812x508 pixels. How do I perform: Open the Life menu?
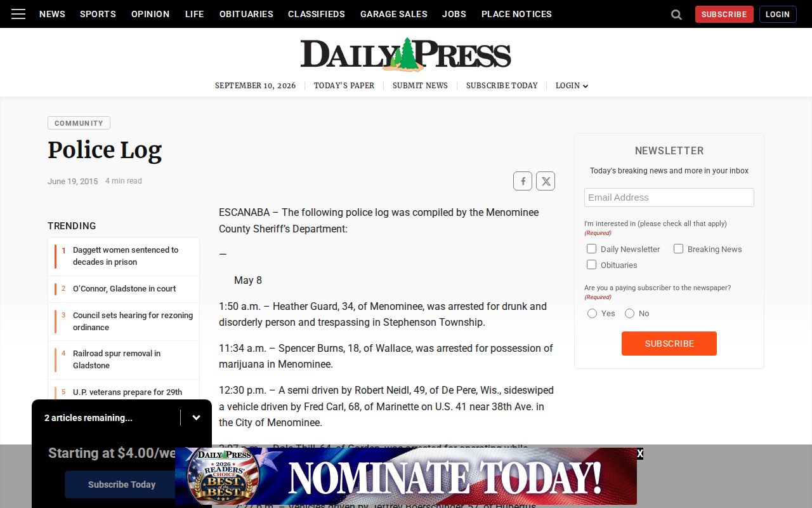click(x=194, y=14)
